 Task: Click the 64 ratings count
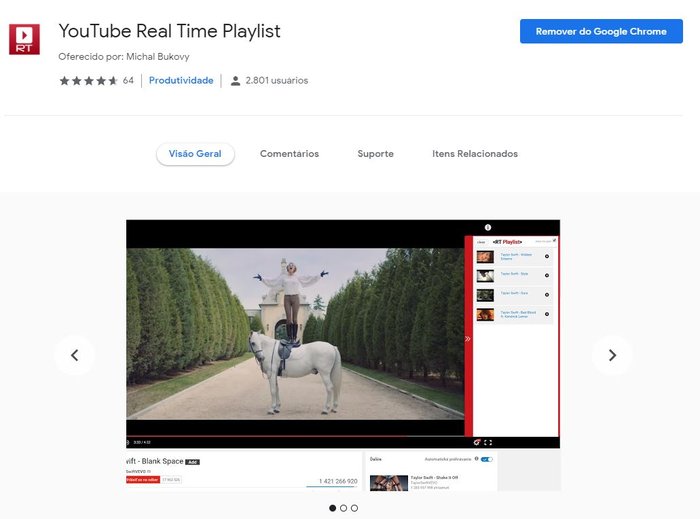(x=128, y=80)
